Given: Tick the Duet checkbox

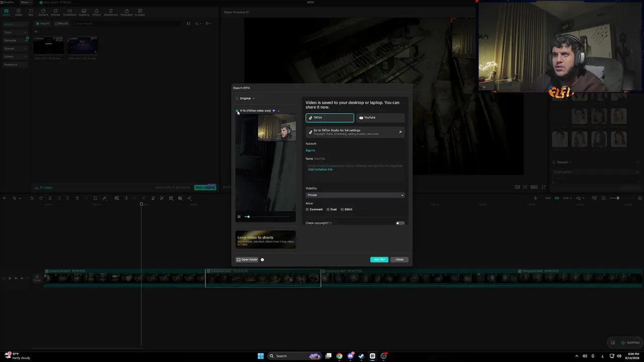Looking at the screenshot, I should pos(328,209).
